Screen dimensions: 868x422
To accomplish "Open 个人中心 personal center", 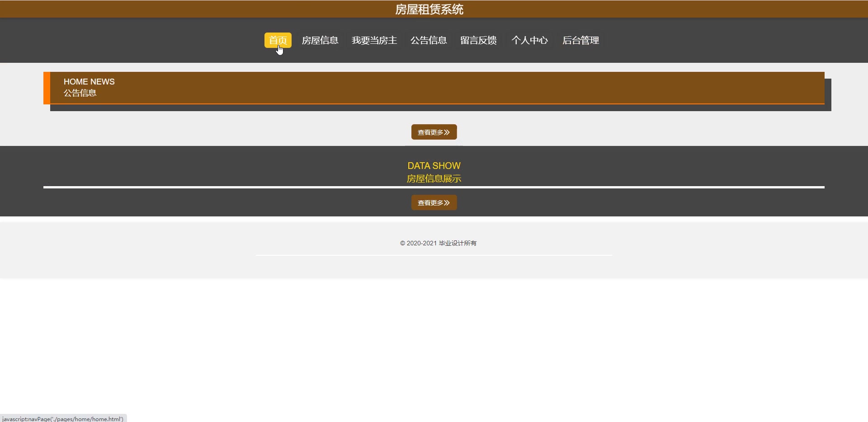I will [x=529, y=40].
